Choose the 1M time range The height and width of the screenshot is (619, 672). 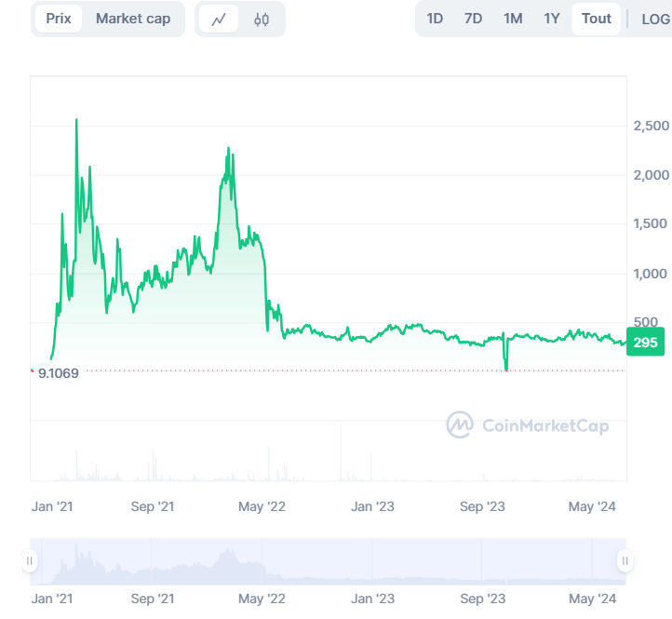pyautogui.click(x=513, y=19)
